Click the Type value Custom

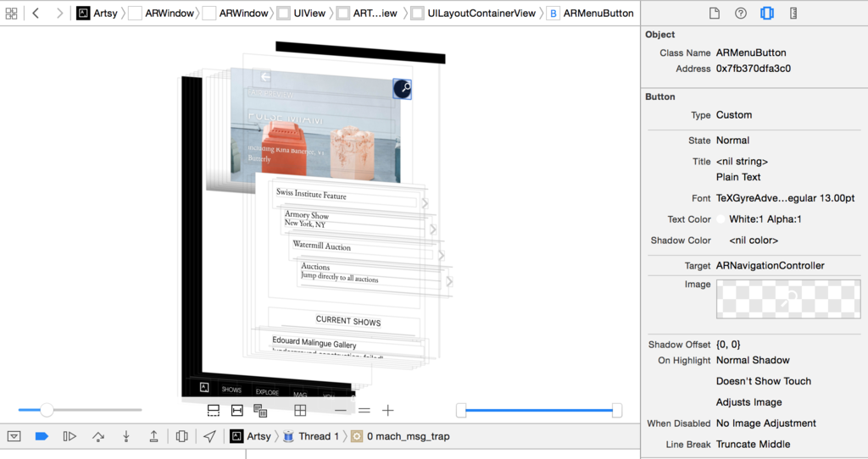[734, 115]
